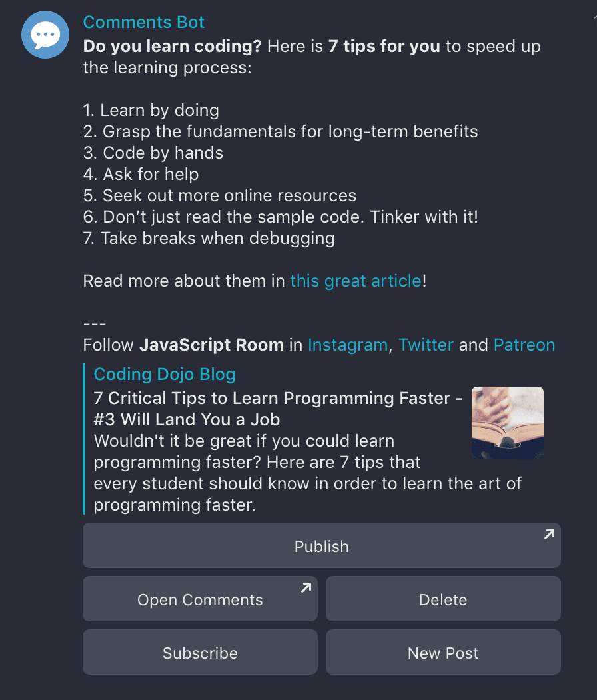Click the Open Comments button

(x=201, y=599)
